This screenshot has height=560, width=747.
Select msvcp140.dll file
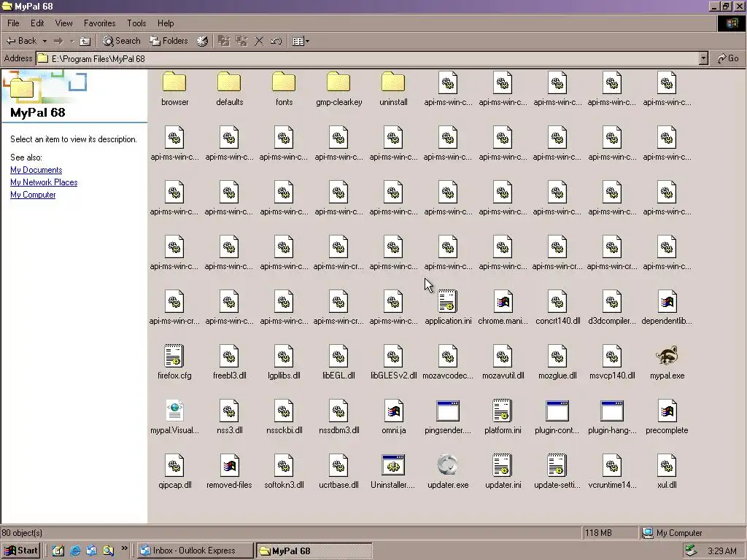click(x=612, y=362)
